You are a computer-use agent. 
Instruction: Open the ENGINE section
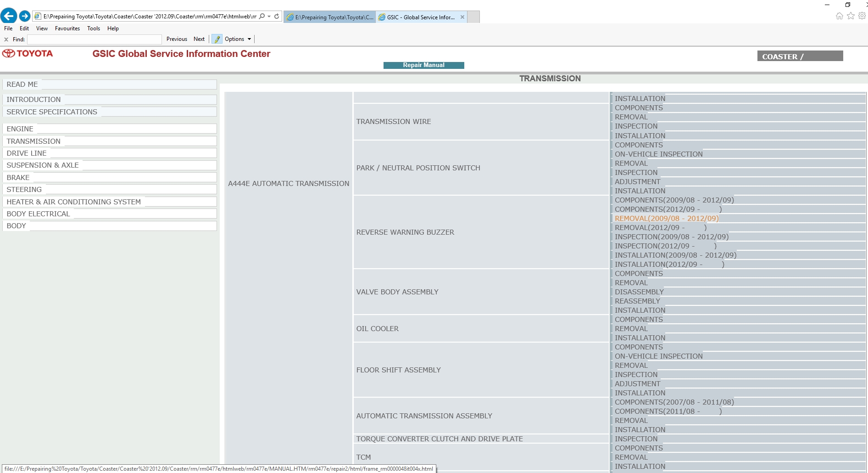(110, 129)
